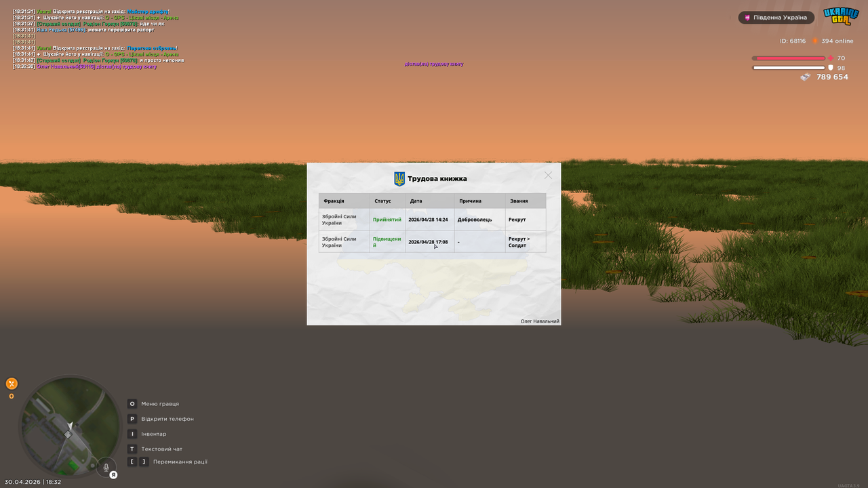The image size is (868, 488).
Task: Click the Підвищений status cell
Action: click(x=387, y=242)
